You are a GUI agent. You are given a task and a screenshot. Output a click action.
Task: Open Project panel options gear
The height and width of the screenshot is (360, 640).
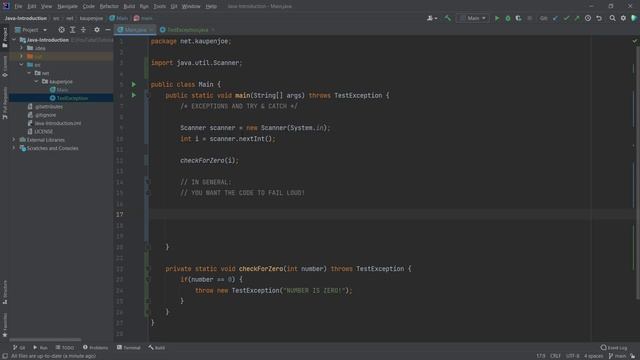click(97, 30)
